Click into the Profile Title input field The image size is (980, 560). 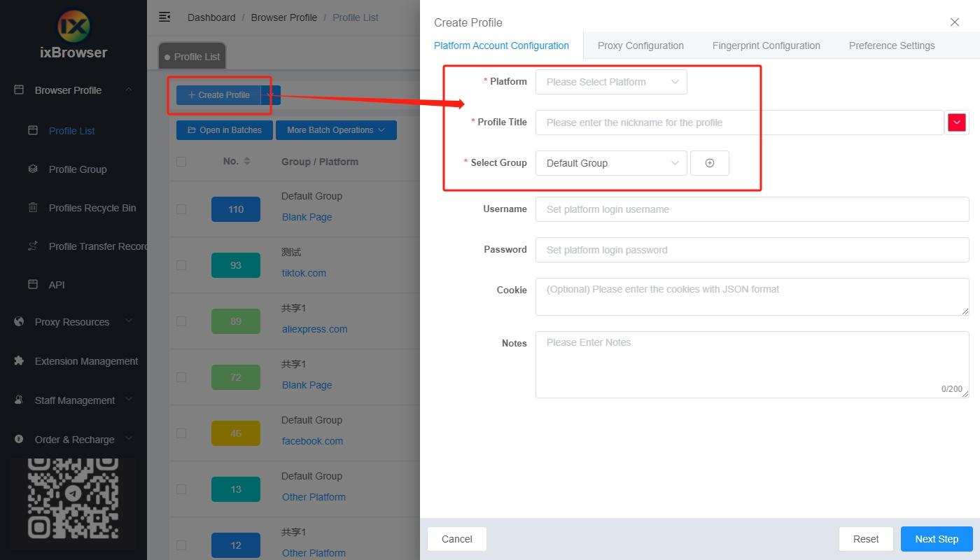tap(738, 122)
